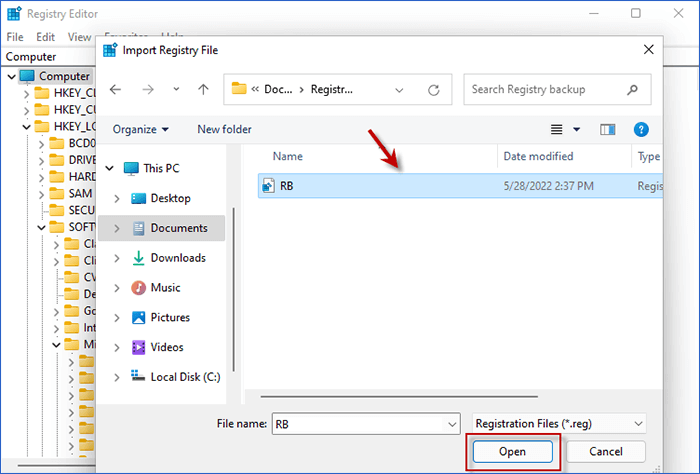
Task: Open the recent locations chevron
Action: coord(176,89)
